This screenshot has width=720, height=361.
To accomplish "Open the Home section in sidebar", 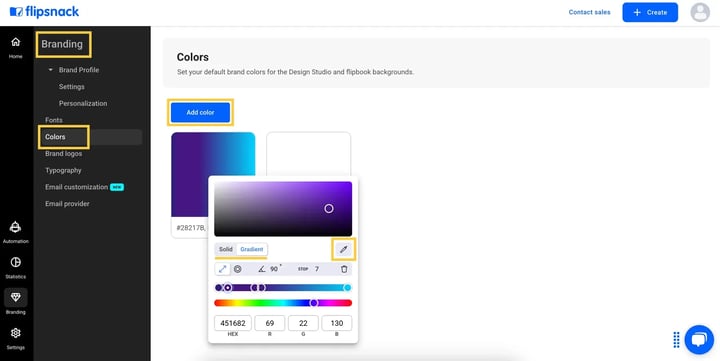I will tap(16, 48).
